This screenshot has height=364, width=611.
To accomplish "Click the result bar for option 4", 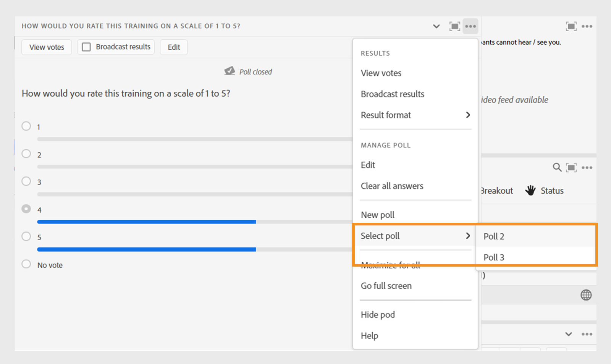I will click(146, 222).
